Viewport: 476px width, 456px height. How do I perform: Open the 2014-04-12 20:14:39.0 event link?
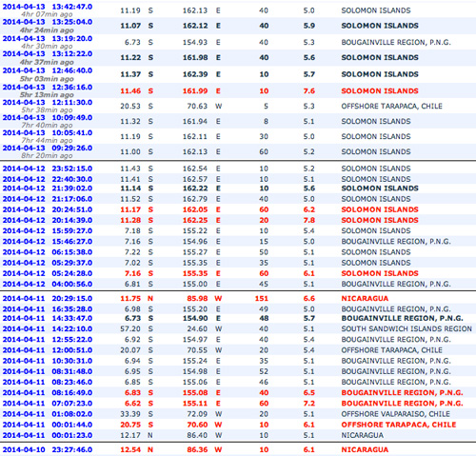point(48,220)
